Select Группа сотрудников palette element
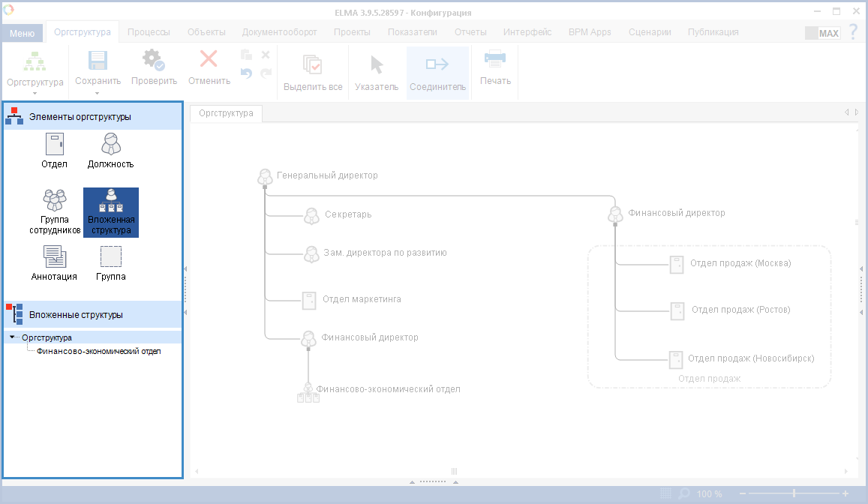This screenshot has width=868, height=504. click(55, 212)
